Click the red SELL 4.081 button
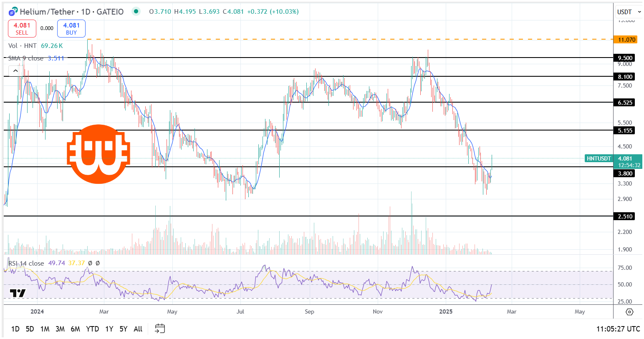 click(x=22, y=29)
